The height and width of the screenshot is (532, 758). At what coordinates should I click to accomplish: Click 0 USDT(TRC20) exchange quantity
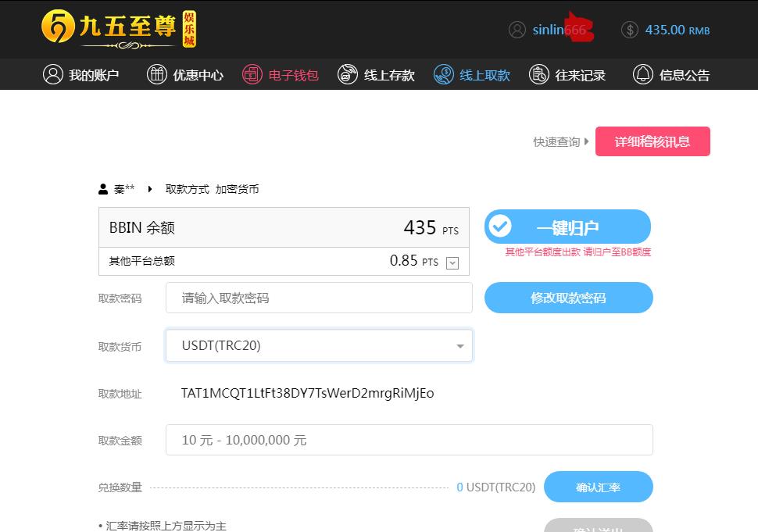coord(496,487)
